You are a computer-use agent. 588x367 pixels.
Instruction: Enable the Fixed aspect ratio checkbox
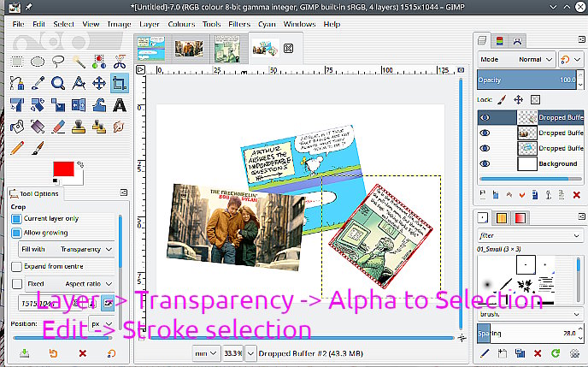[x=17, y=284]
